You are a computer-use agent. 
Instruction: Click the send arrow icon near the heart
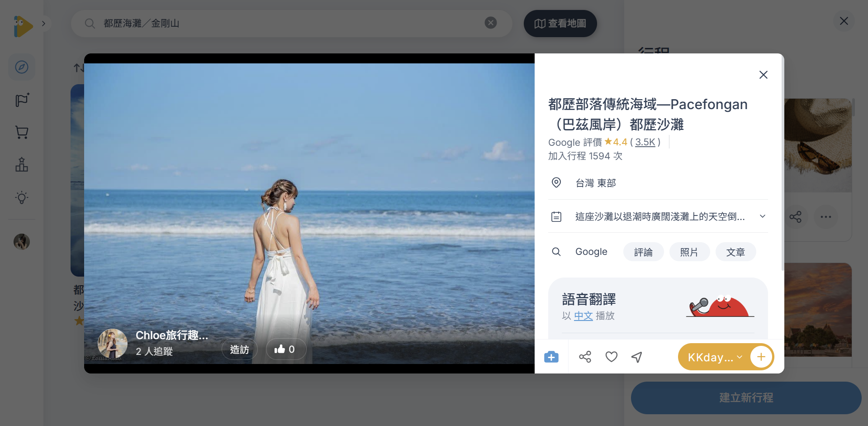point(636,357)
